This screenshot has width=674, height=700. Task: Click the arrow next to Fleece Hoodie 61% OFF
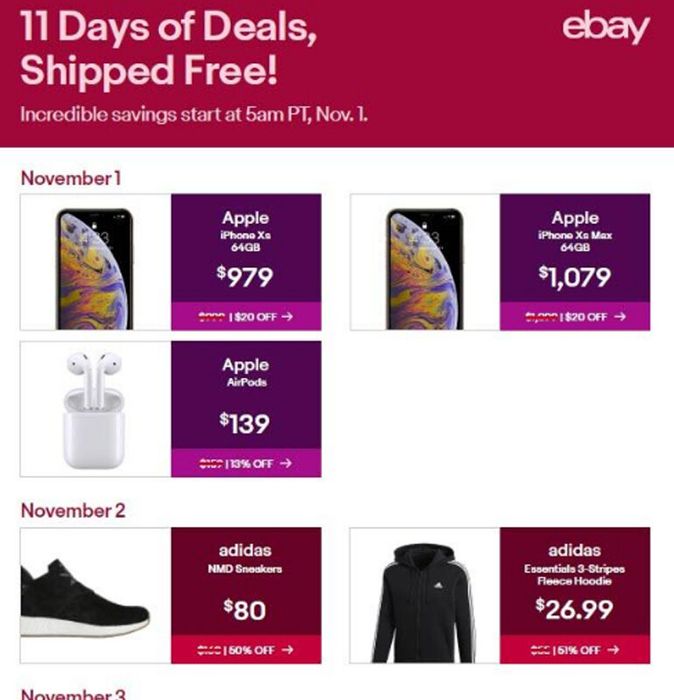tap(614, 650)
